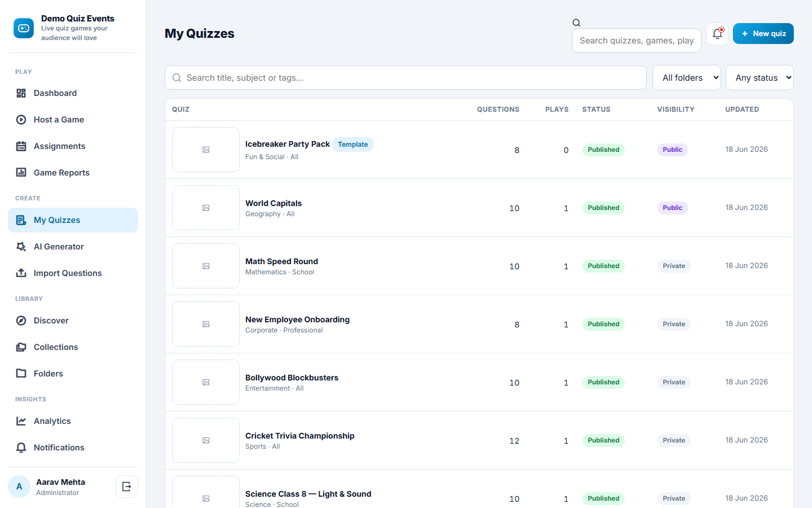Click the Assignments calendar icon
The height and width of the screenshot is (508, 812).
pos(21,146)
